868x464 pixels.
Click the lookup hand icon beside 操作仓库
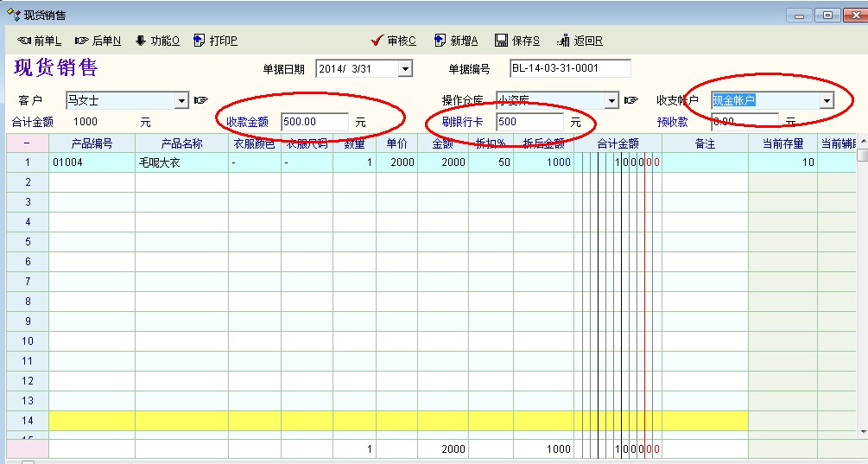pyautogui.click(x=631, y=101)
